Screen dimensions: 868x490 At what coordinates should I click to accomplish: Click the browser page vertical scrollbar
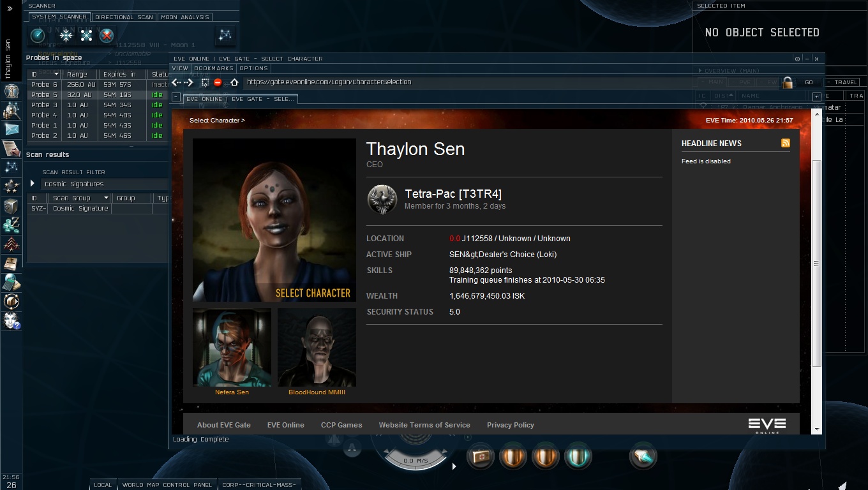tap(816, 263)
